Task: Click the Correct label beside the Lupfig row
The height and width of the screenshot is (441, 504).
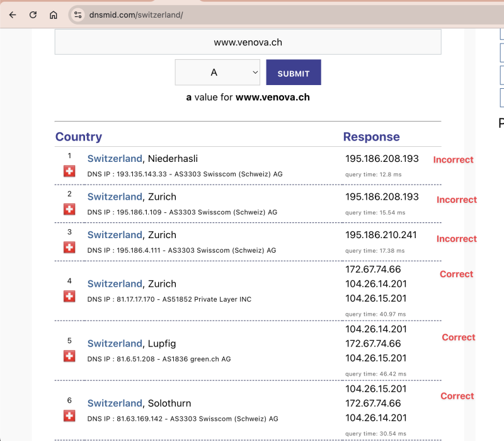Action: [x=458, y=338]
